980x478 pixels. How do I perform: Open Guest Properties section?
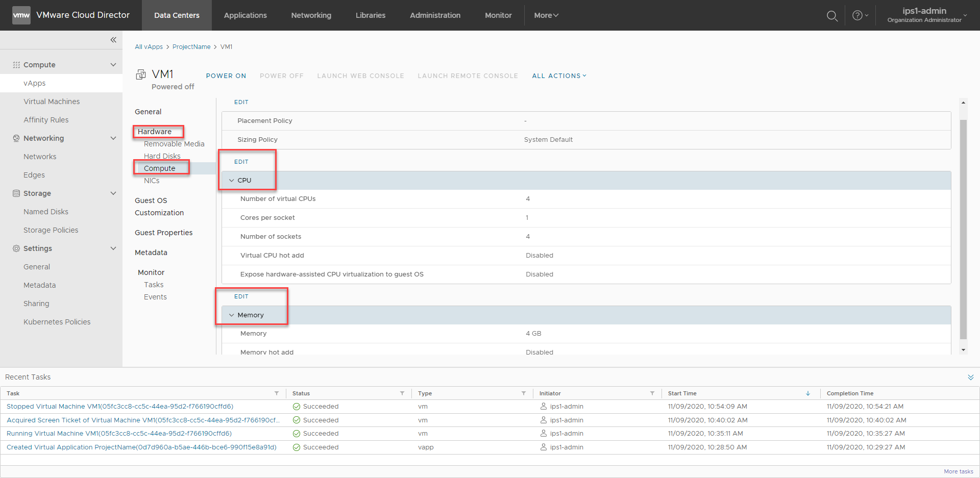coord(163,233)
